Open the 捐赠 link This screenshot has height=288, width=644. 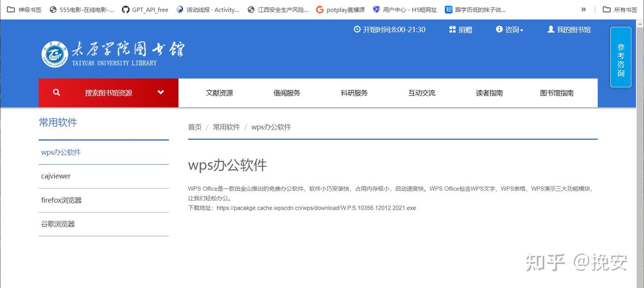pos(465,30)
